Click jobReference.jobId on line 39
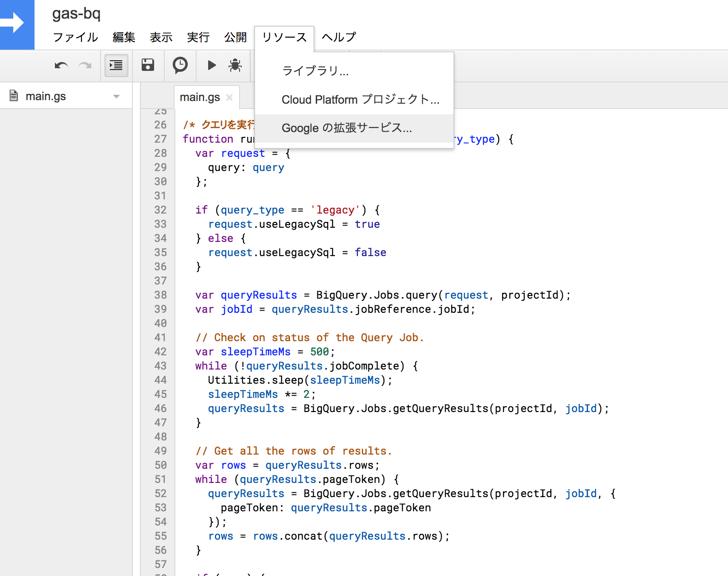The height and width of the screenshot is (576, 728). [x=412, y=309]
